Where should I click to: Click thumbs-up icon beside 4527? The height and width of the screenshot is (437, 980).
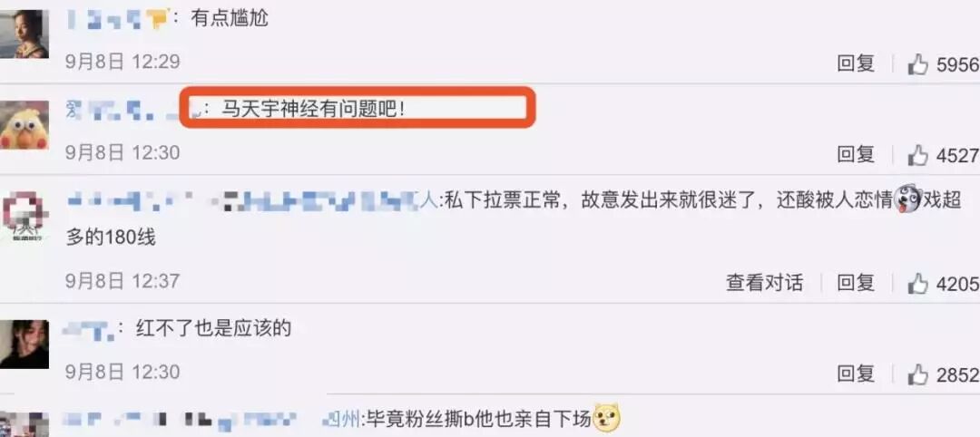917,155
